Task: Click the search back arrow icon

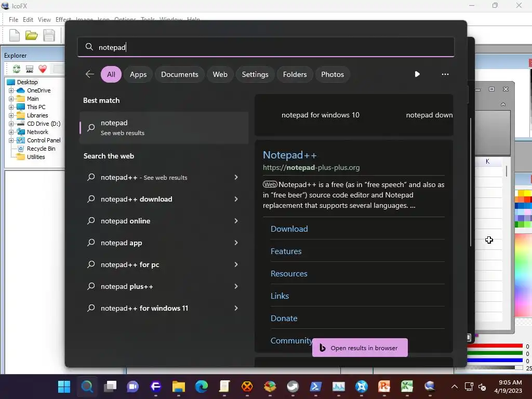Action: click(89, 74)
